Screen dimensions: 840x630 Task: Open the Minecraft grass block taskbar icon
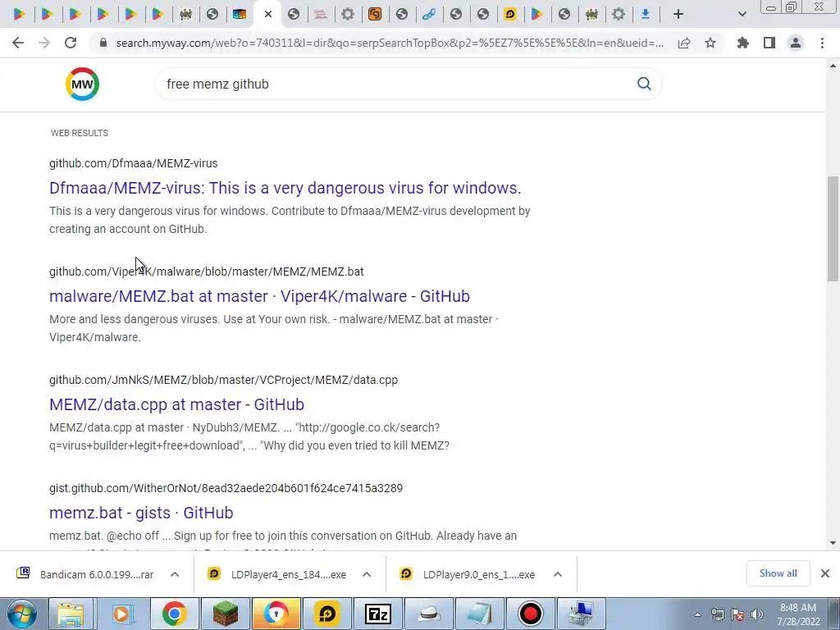pos(225,614)
